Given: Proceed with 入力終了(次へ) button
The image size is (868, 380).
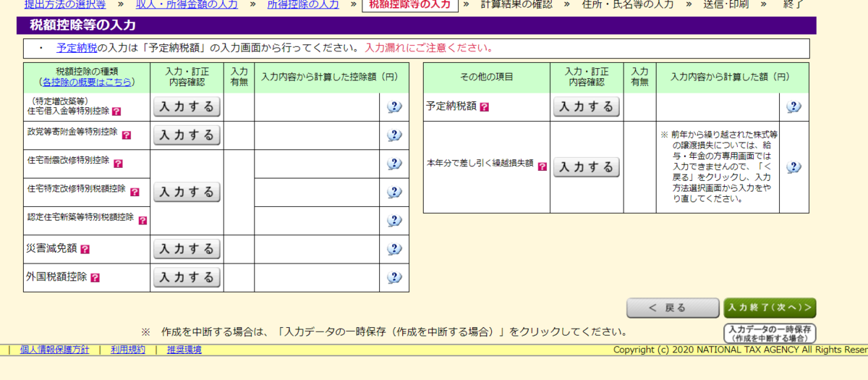Looking at the screenshot, I should click(770, 308).
